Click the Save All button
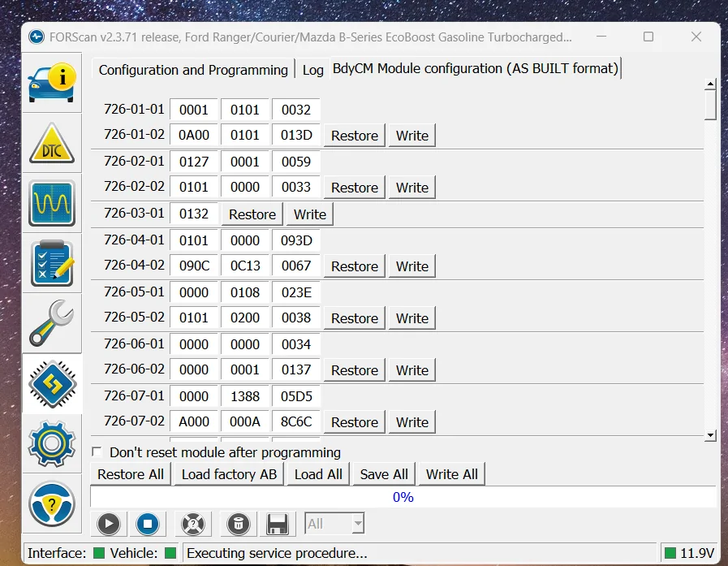This screenshot has width=728, height=566. (384, 474)
